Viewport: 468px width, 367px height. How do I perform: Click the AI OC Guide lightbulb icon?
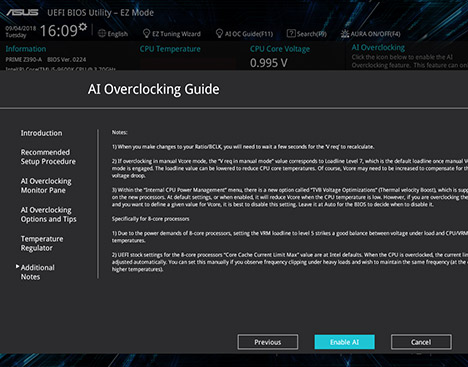219,33
